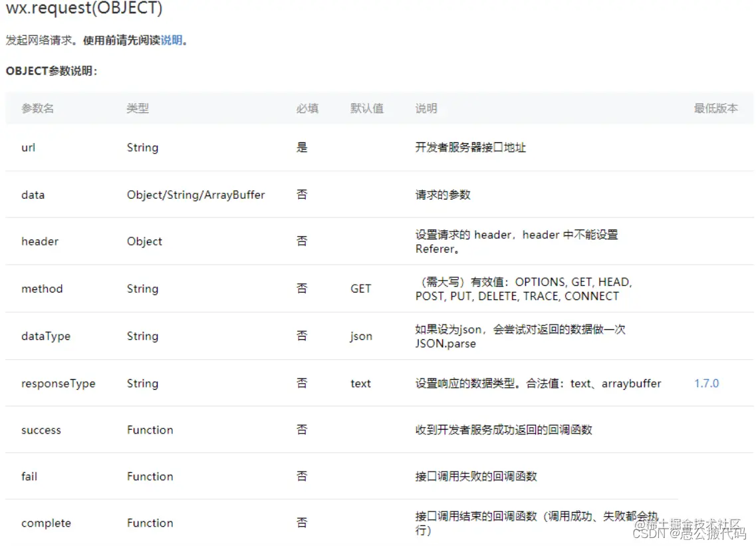Click String type in dataType row
Screen dimensions: 756x546
coord(142,337)
